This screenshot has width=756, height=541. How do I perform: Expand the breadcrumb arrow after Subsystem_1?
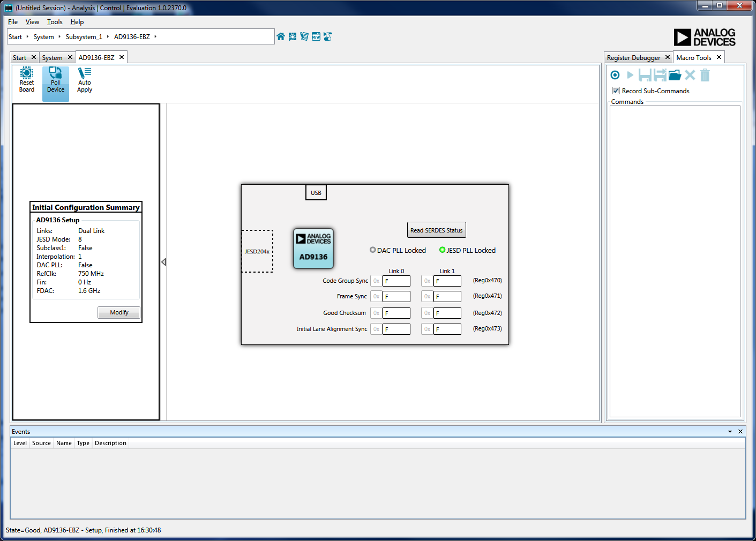[x=108, y=36]
